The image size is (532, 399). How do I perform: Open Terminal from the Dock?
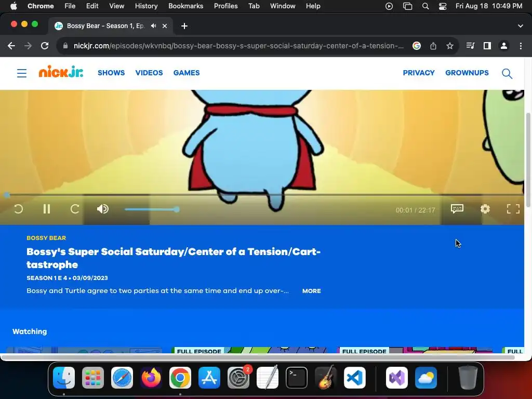297,377
